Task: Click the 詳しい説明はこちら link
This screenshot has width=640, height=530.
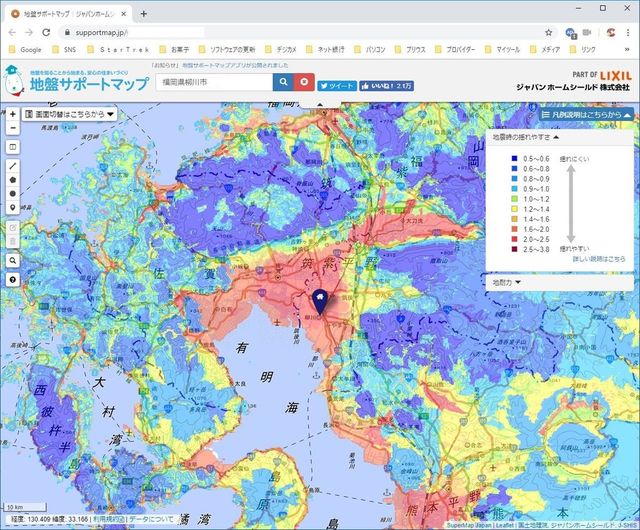Action: (598, 259)
